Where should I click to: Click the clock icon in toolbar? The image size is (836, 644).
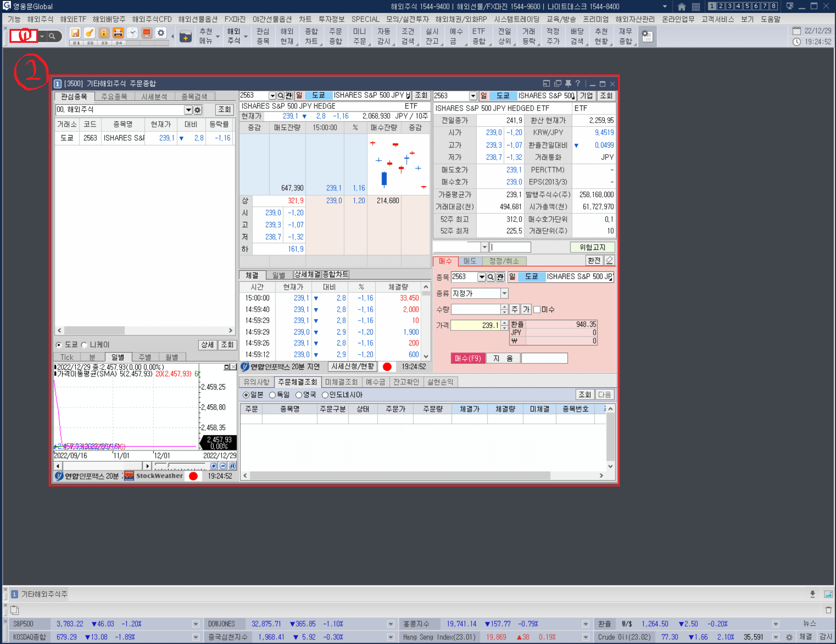coord(133,33)
